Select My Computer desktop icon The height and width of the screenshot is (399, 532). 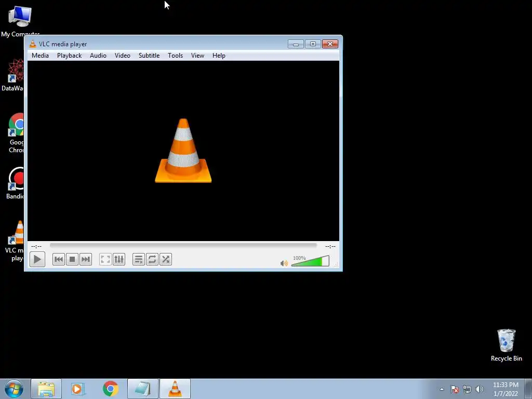(20, 21)
